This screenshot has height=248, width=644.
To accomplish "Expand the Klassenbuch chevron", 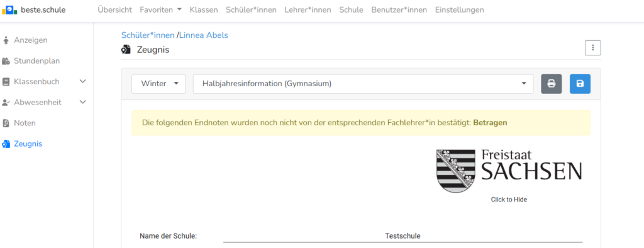I will point(82,81).
